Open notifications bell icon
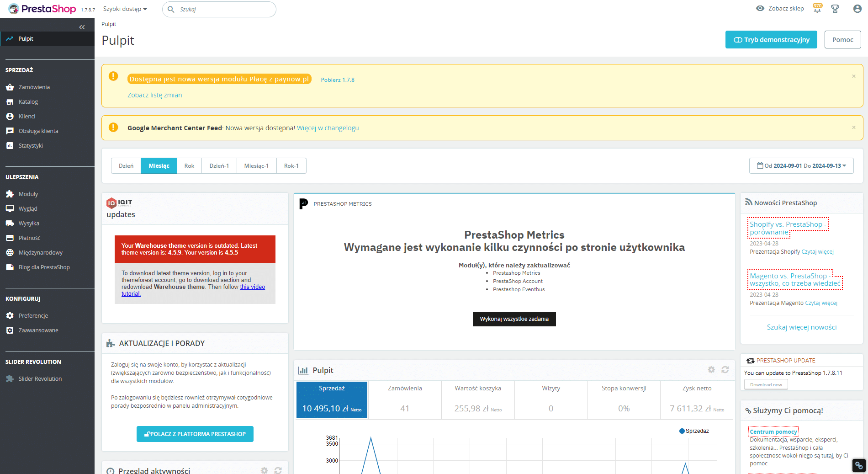The height and width of the screenshot is (474, 868). pos(817,8)
